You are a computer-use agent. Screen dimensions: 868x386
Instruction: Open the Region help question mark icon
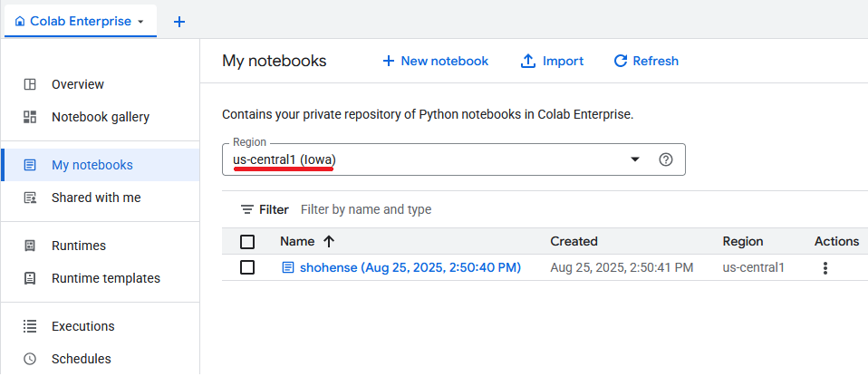(x=666, y=159)
